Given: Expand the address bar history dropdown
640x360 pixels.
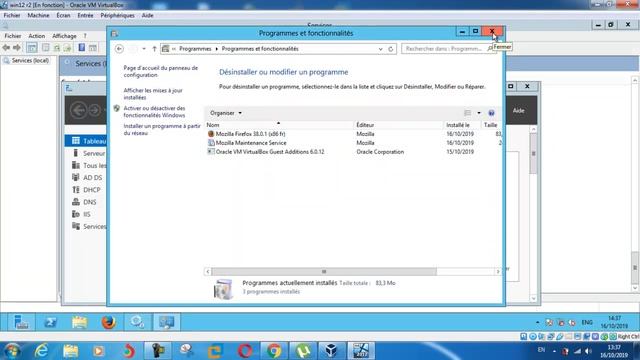Looking at the screenshot, I should pos(380,49).
